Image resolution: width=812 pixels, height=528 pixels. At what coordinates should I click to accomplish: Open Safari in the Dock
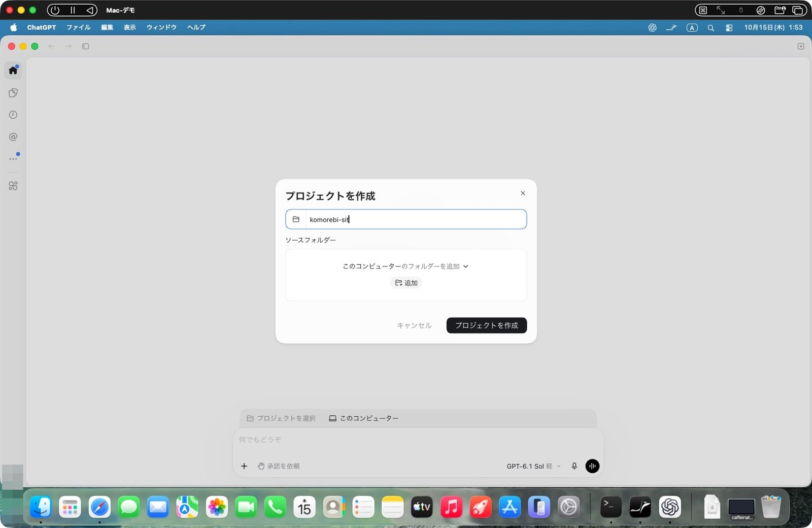(99, 507)
